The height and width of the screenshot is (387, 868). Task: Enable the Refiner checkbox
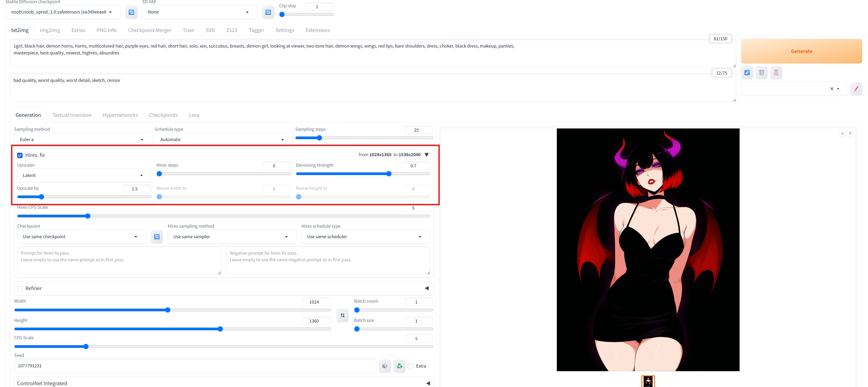click(x=20, y=288)
